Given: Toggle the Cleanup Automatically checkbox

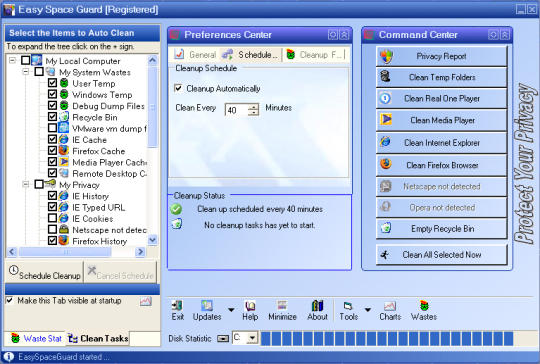Looking at the screenshot, I should 178,88.
